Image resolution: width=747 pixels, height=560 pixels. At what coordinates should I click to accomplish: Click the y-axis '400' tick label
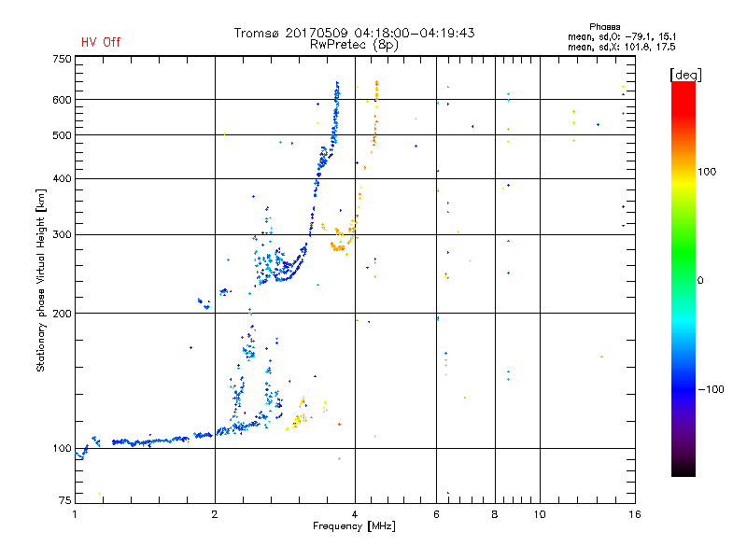(x=62, y=178)
